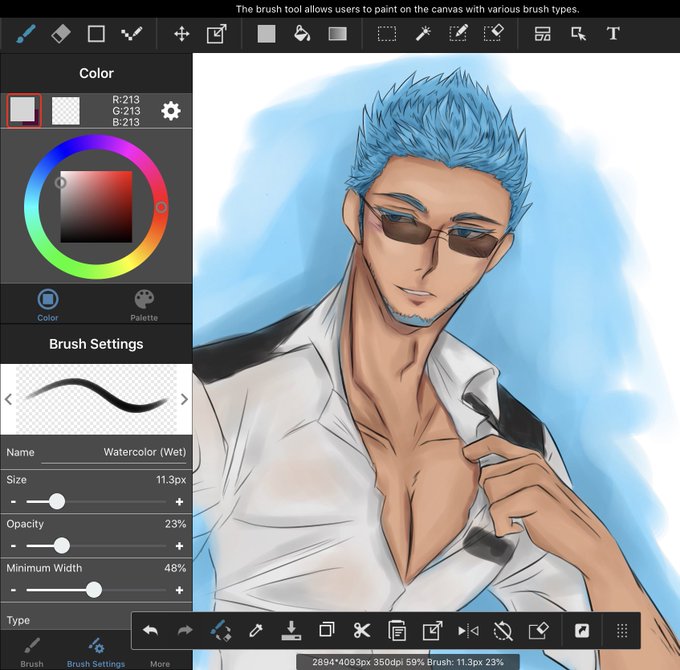Click the Color panel header

pos(96,73)
